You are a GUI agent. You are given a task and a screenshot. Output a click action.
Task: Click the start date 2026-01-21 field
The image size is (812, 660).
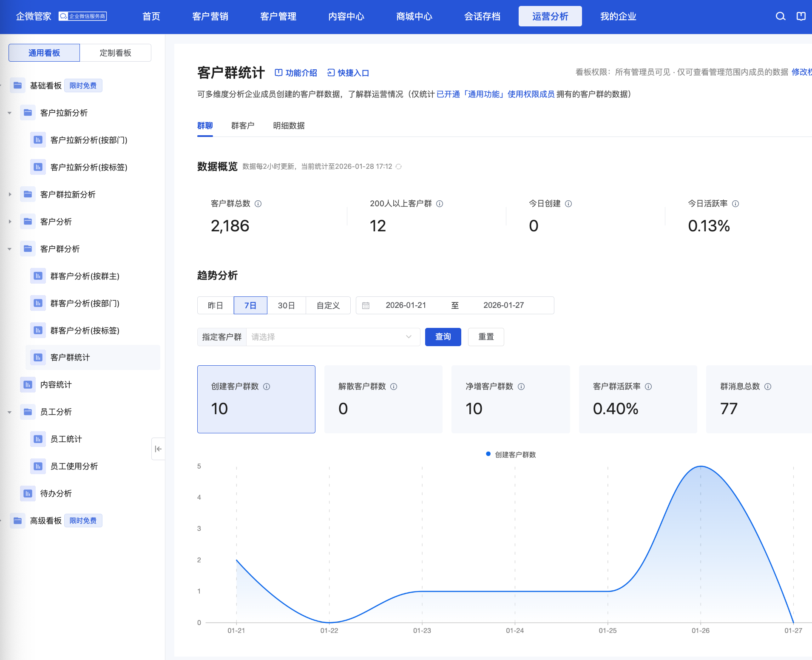406,305
